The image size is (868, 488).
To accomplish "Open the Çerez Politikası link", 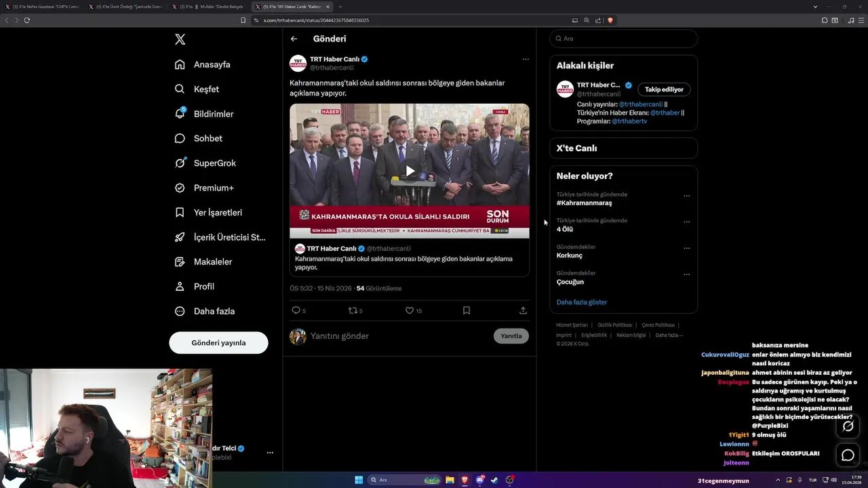I will pos(658,325).
